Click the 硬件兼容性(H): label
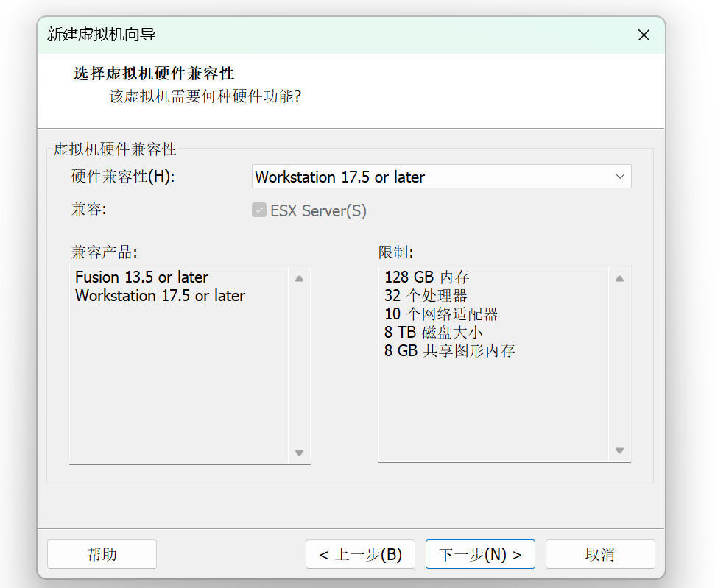The height and width of the screenshot is (588, 715). point(123,177)
